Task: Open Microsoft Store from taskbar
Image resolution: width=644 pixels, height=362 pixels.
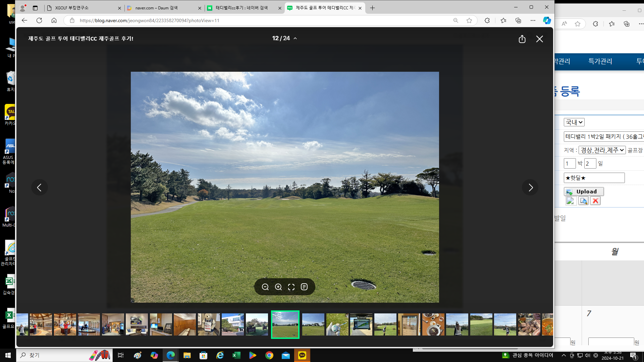Action: (x=203, y=355)
